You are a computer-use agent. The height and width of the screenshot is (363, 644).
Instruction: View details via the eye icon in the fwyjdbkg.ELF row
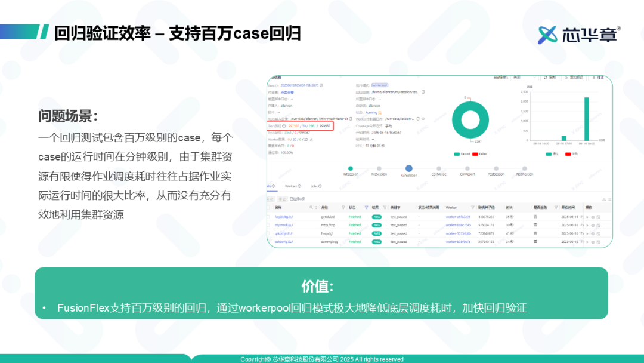(x=593, y=217)
